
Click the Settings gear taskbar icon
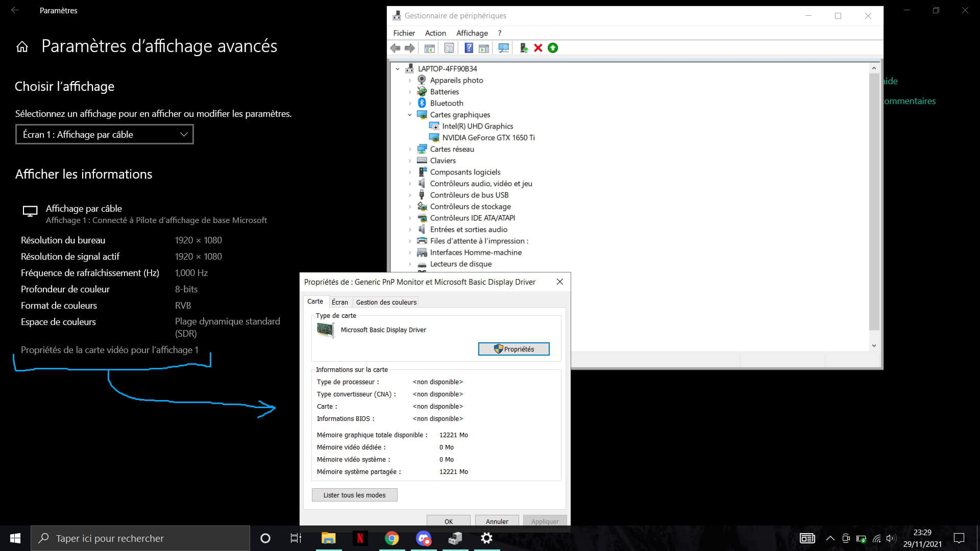click(x=487, y=538)
